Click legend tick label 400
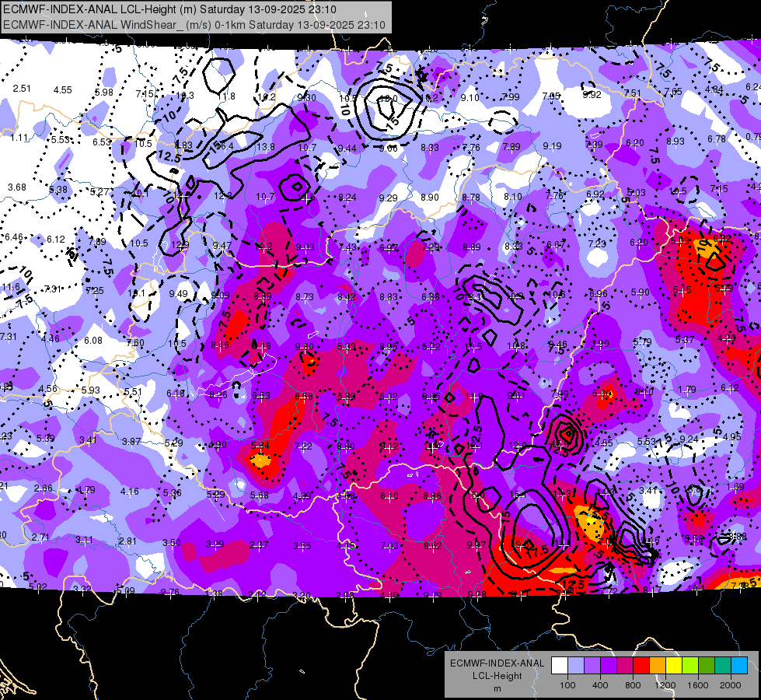The width and height of the screenshot is (761, 700). 600,685
